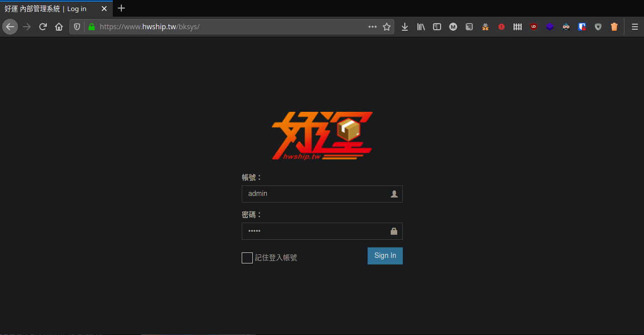Open the Downloads panel
Viewport: 644px width, 335px height.
tap(405, 27)
